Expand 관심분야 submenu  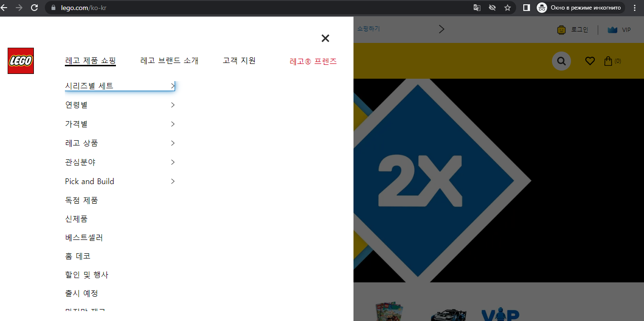pyautogui.click(x=120, y=162)
